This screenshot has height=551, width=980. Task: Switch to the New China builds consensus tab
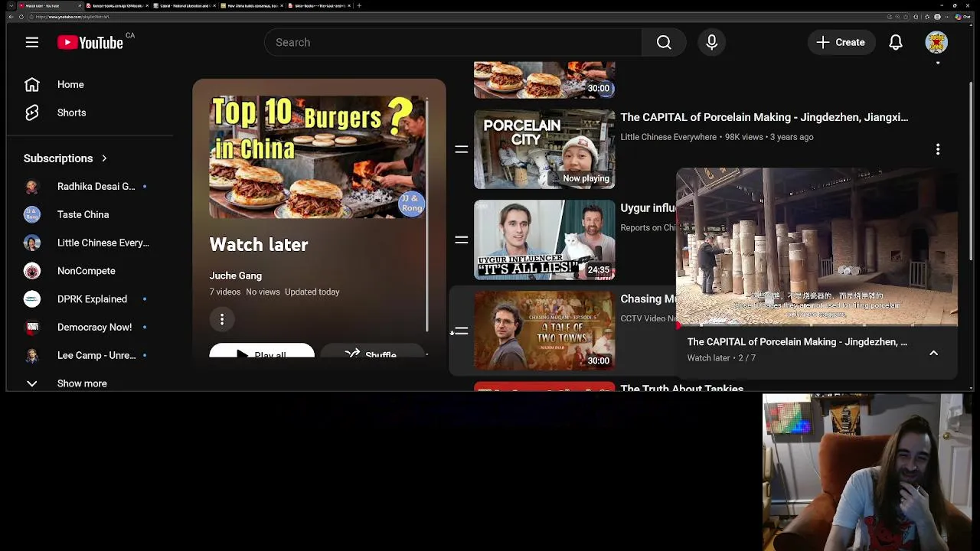[252, 5]
